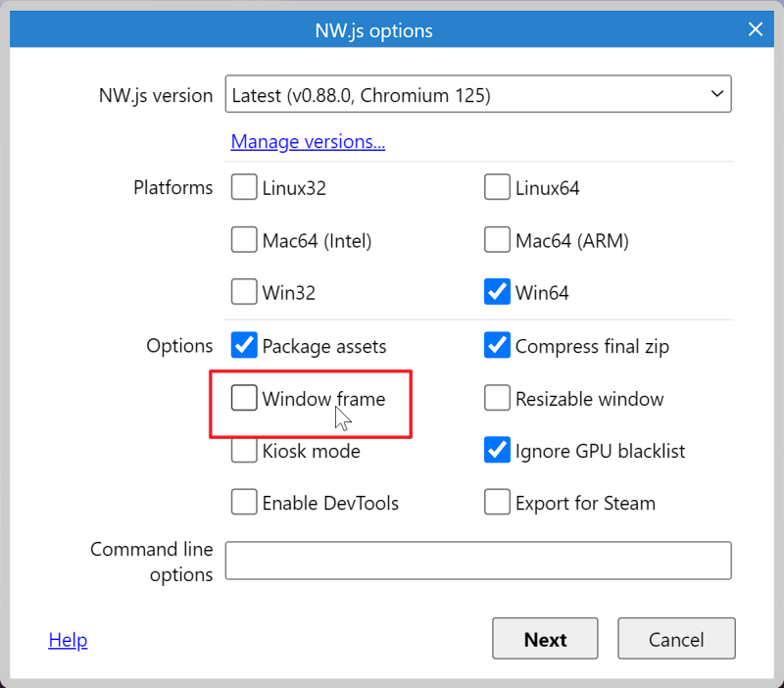Enable the Linux32 platform checkbox
This screenshot has width=784, height=688.
[x=244, y=187]
